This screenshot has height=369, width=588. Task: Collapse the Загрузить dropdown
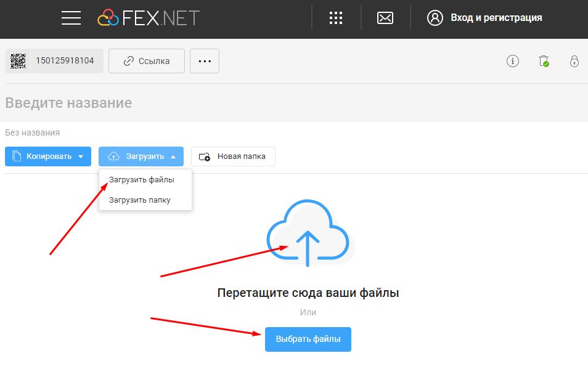(141, 156)
